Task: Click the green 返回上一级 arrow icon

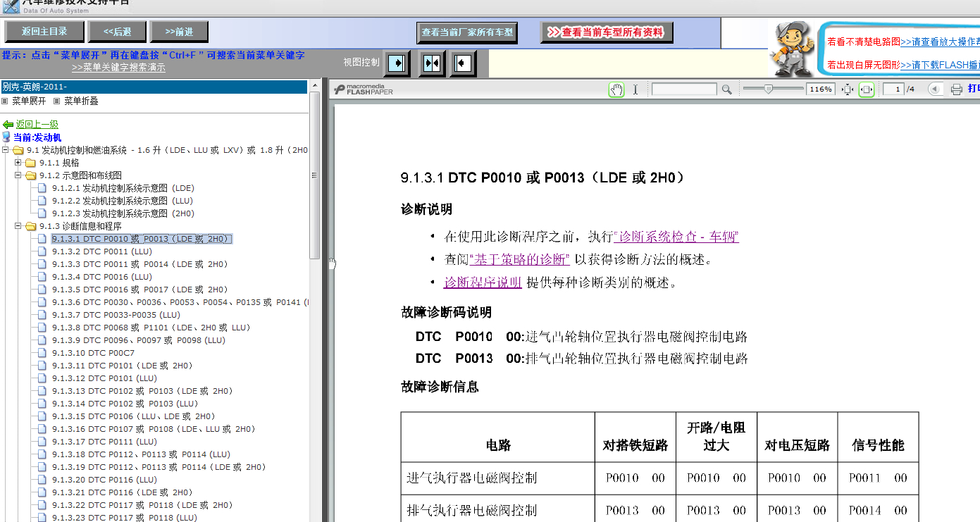Action: 8,125
